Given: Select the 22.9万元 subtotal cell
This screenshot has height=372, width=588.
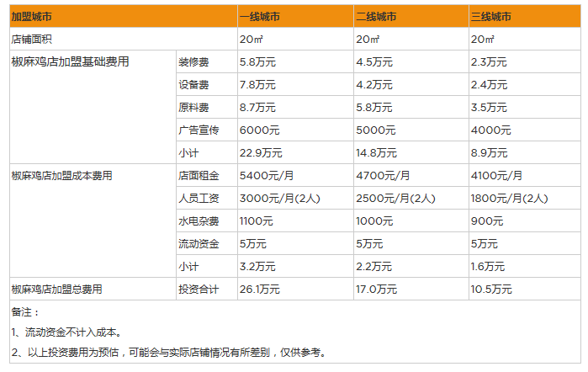Looking at the screenshot, I should pyautogui.click(x=260, y=153).
